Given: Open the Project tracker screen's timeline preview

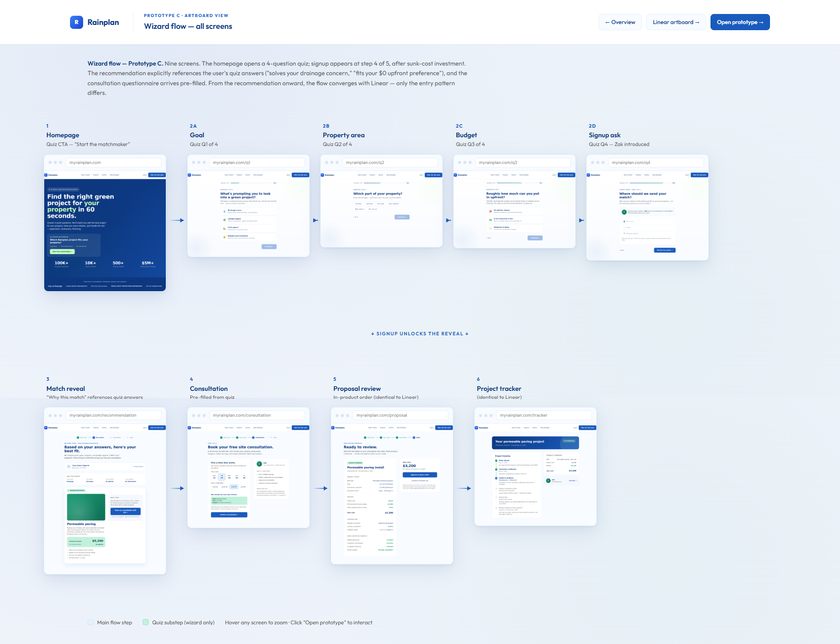Looking at the screenshot, I should pos(517,485).
